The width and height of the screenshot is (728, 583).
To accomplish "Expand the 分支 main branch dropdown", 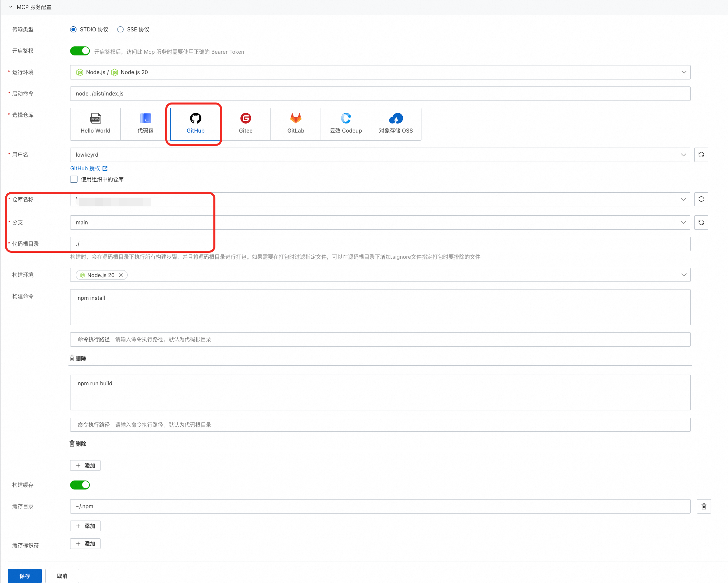I will pyautogui.click(x=380, y=222).
